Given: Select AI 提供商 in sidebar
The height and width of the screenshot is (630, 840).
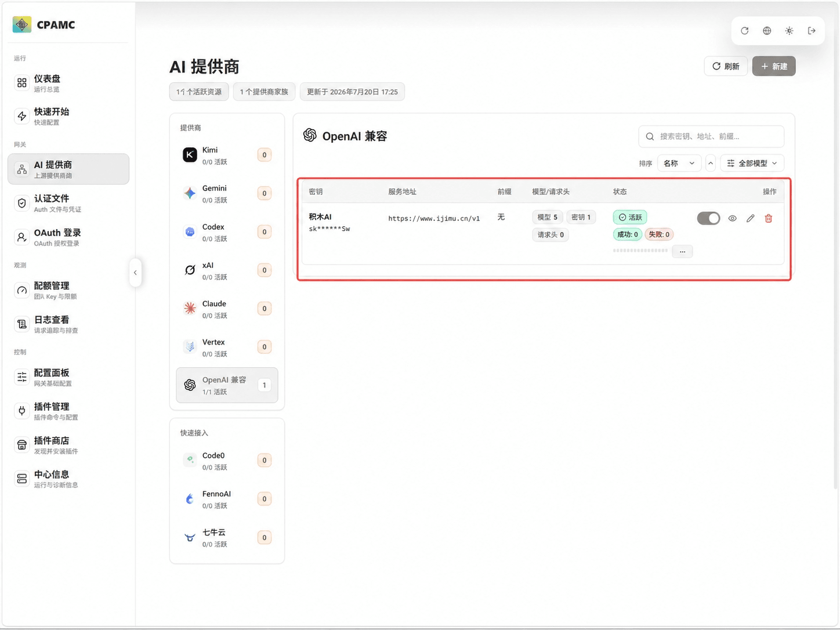Looking at the screenshot, I should [x=68, y=169].
